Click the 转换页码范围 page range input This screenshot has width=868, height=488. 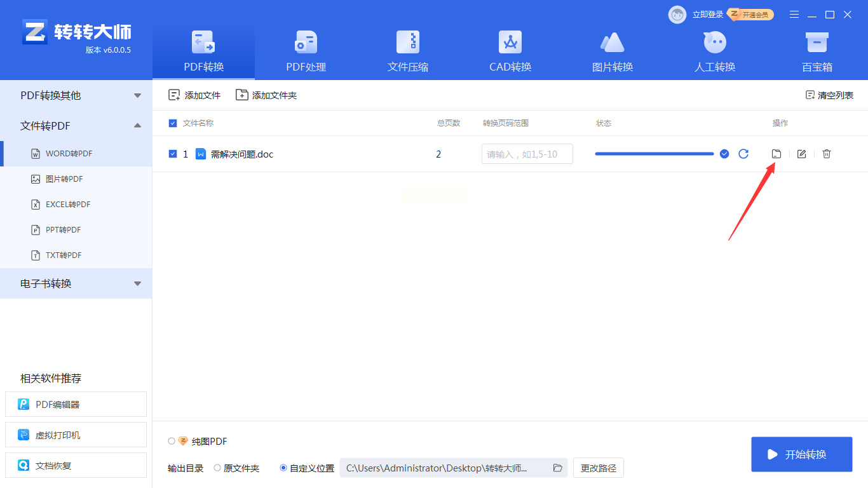coord(527,154)
